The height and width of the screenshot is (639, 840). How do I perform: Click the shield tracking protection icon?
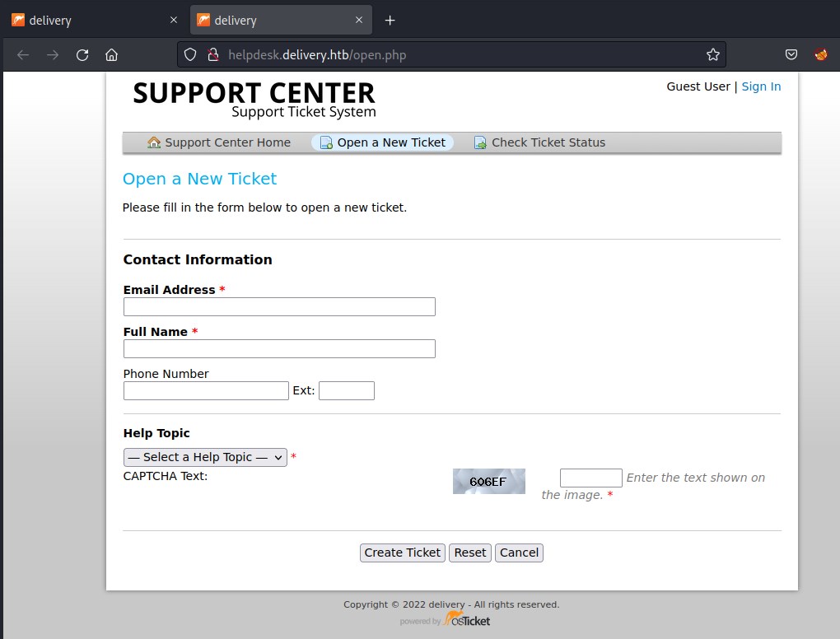tap(190, 55)
